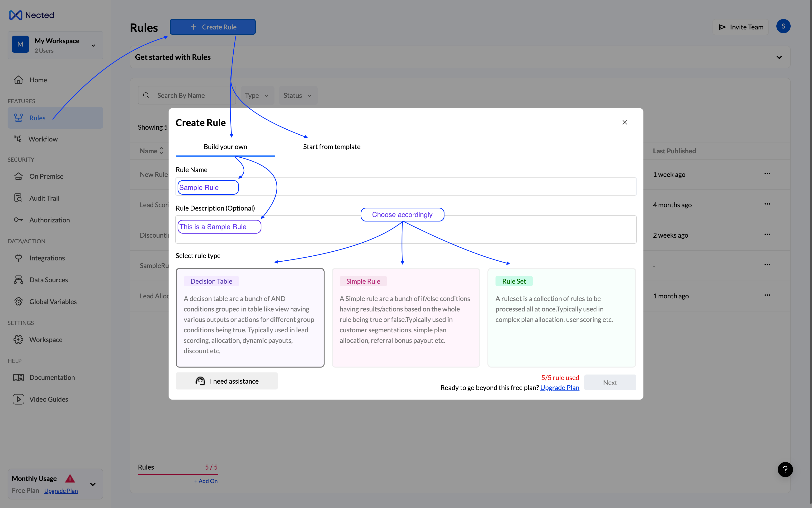812x508 pixels.
Task: Open Video Guides
Action: 48,399
